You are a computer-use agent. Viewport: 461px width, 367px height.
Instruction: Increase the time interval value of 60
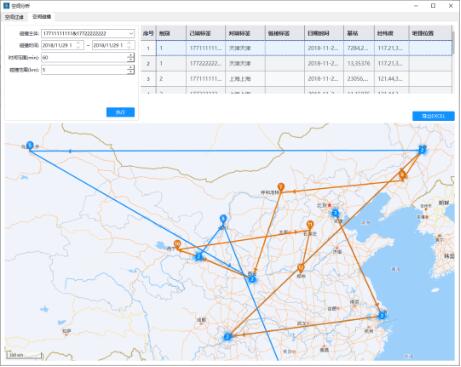click(x=131, y=55)
